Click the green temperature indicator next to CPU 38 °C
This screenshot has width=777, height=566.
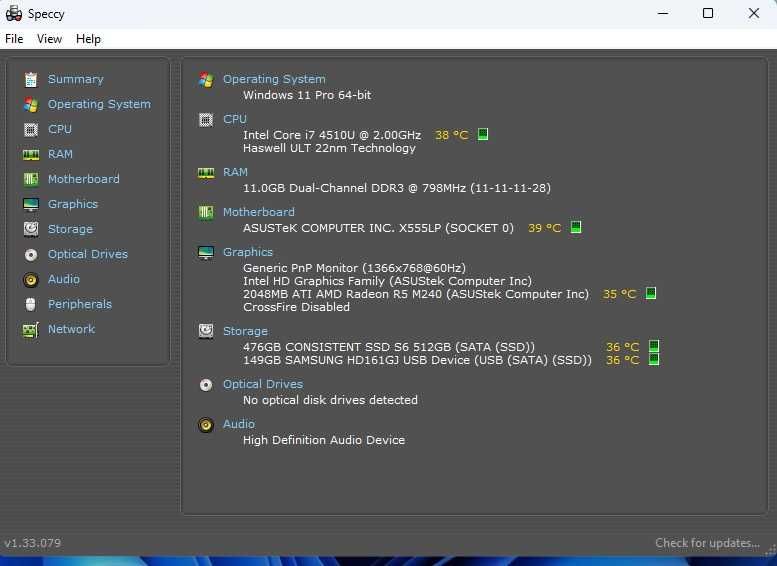tap(483, 134)
